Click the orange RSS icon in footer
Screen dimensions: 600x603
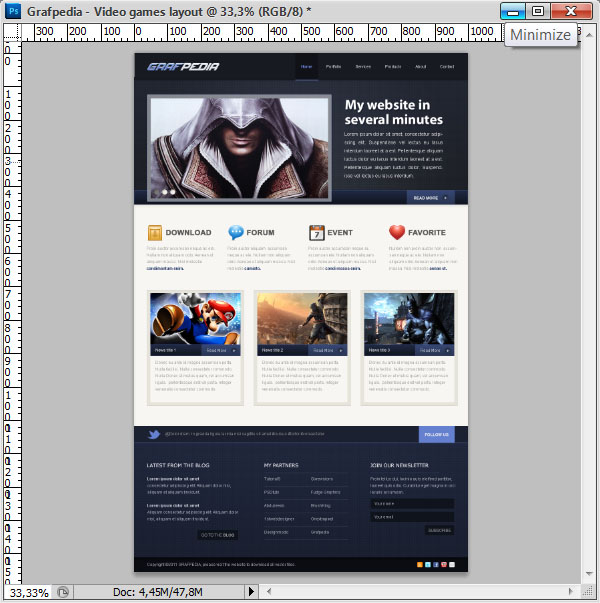pyautogui.click(x=420, y=565)
